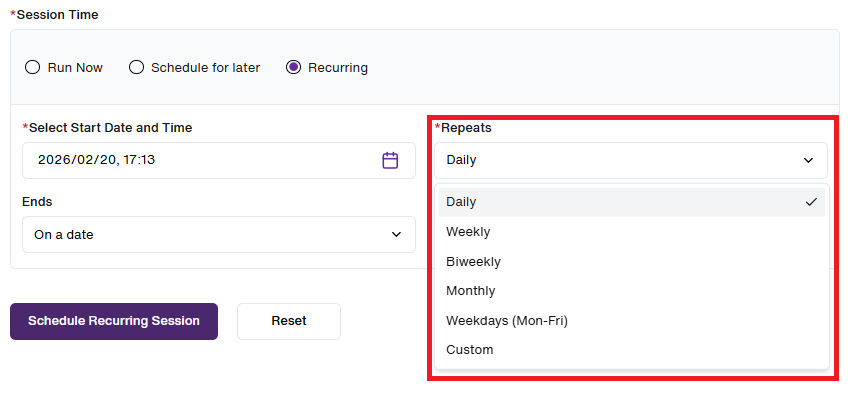This screenshot has height=409, width=864.
Task: Click the Run Now label text
Action: pos(75,68)
